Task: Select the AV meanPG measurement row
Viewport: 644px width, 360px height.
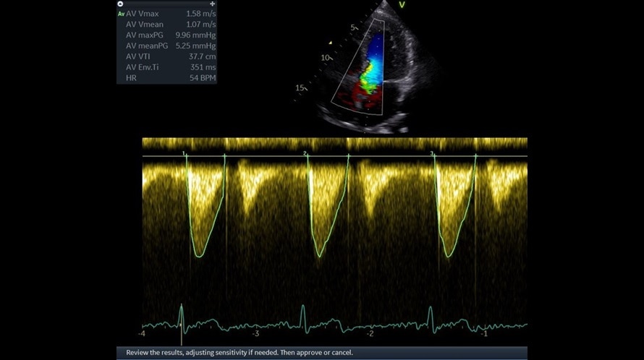Action: [x=170, y=46]
